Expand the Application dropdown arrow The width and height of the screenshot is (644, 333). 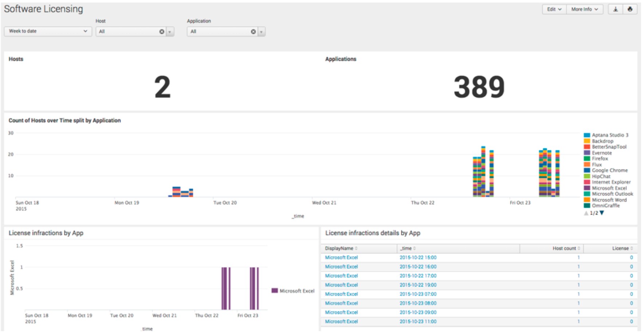point(261,32)
